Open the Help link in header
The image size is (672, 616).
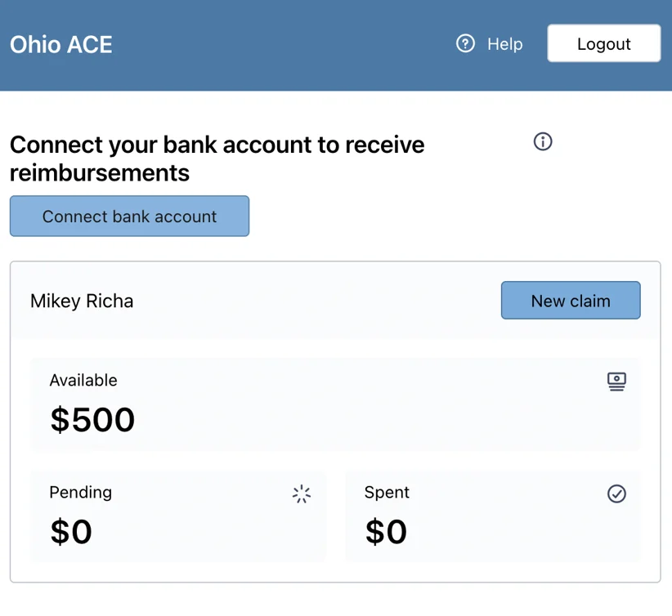point(504,43)
